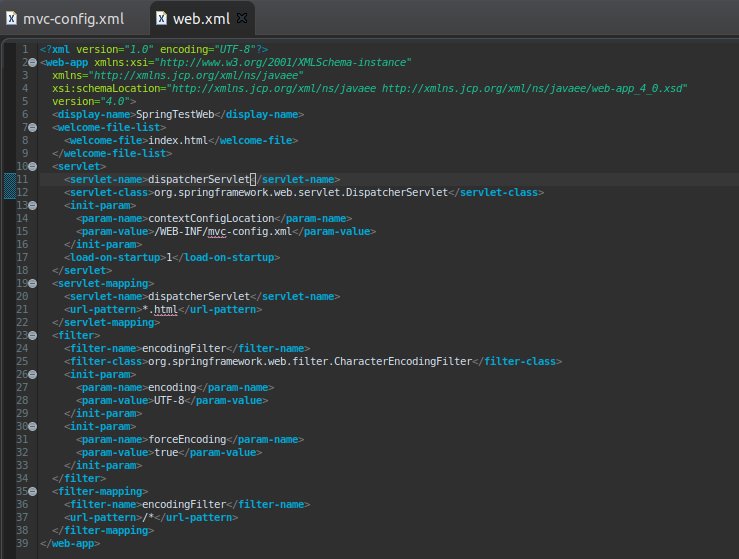Click the mvc-config.xml tab file icon

(11, 18)
